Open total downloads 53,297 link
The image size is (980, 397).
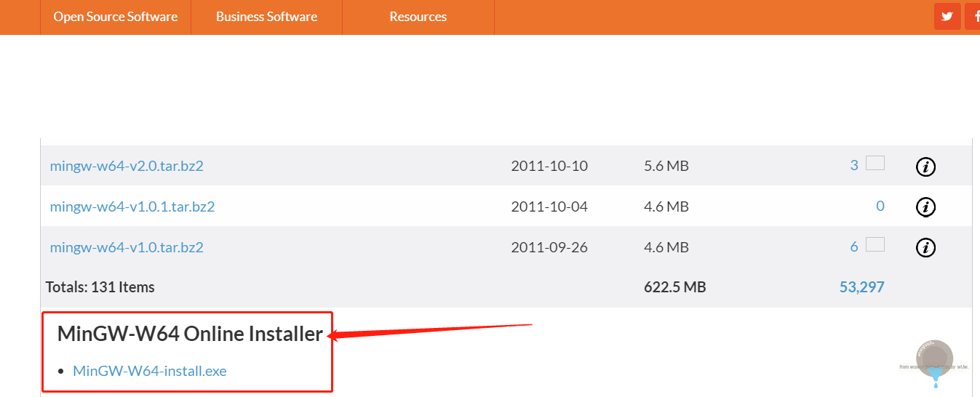pos(861,287)
